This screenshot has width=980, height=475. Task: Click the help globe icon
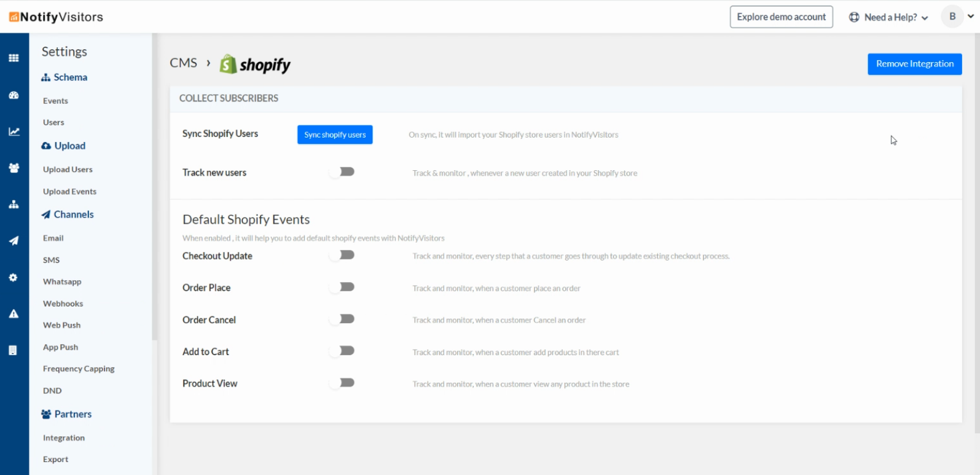click(x=854, y=17)
